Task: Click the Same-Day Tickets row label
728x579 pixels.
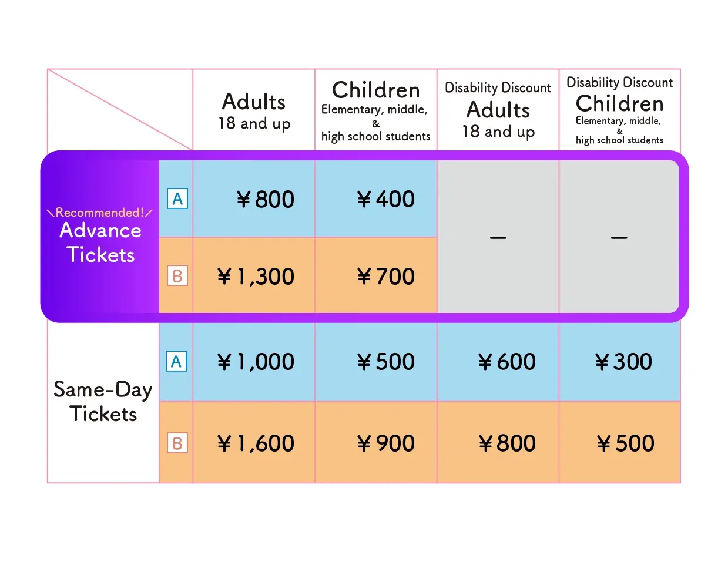Action: [103, 402]
